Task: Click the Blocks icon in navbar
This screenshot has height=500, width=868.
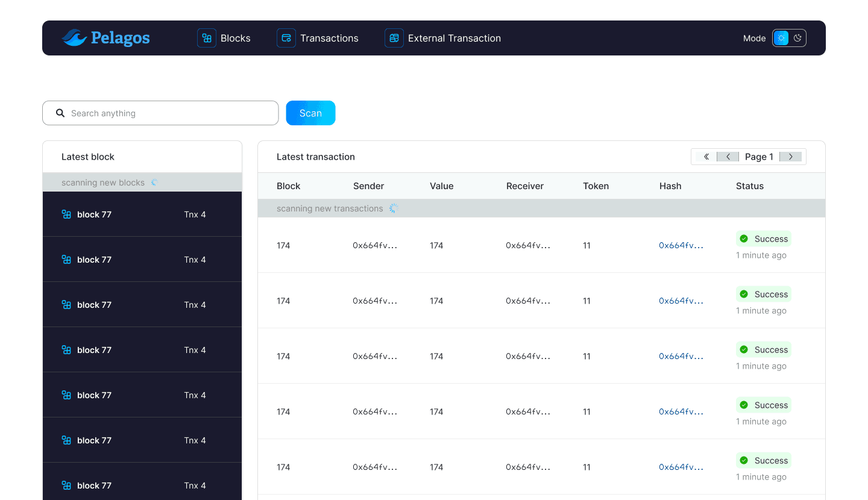Action: click(207, 38)
